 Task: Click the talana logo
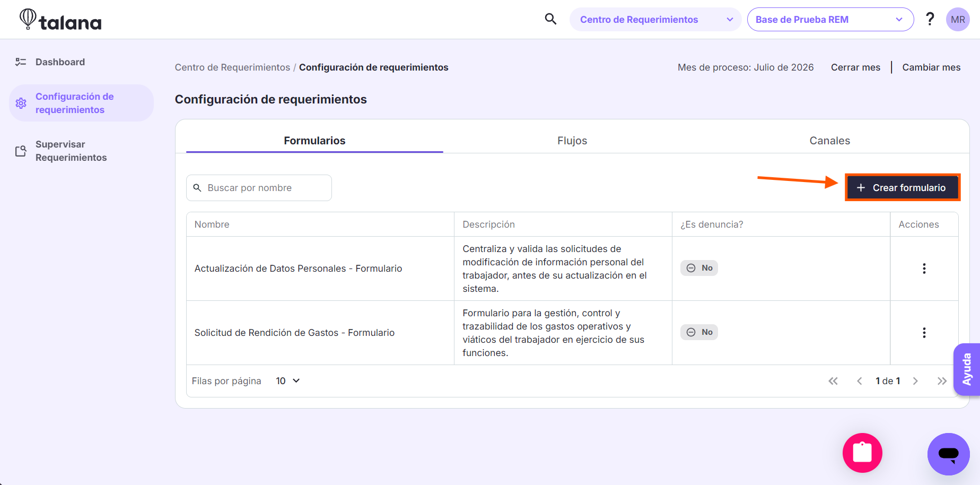(60, 20)
